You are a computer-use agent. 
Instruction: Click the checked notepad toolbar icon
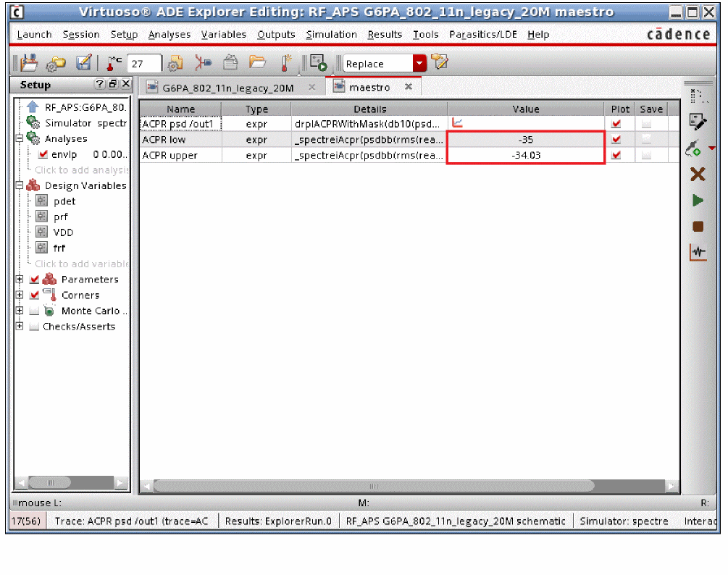click(84, 63)
